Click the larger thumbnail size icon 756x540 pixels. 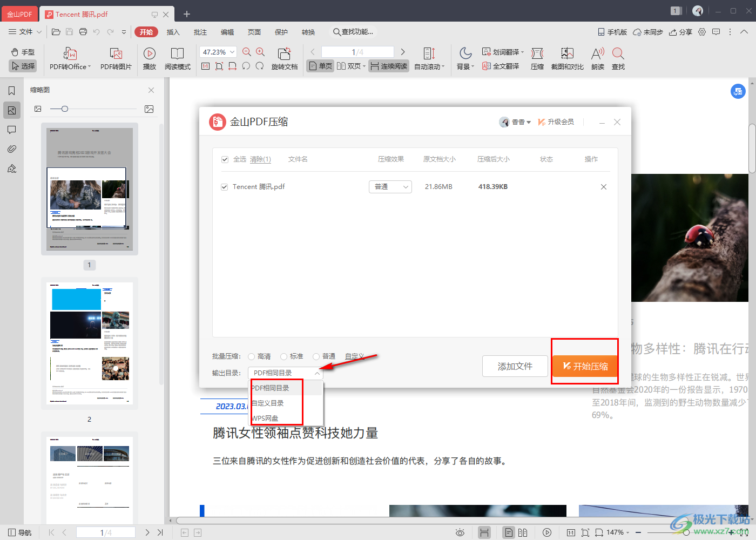point(149,109)
